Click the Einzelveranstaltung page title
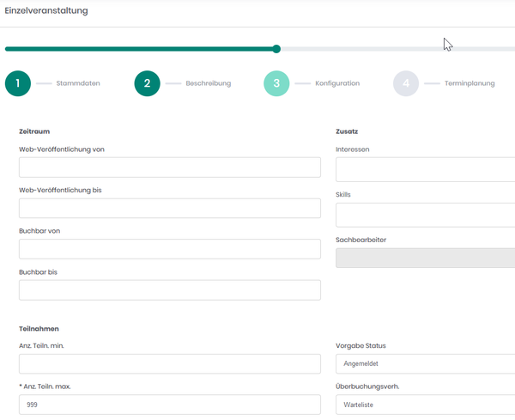Viewport: 515px width, 420px height. [x=46, y=10]
